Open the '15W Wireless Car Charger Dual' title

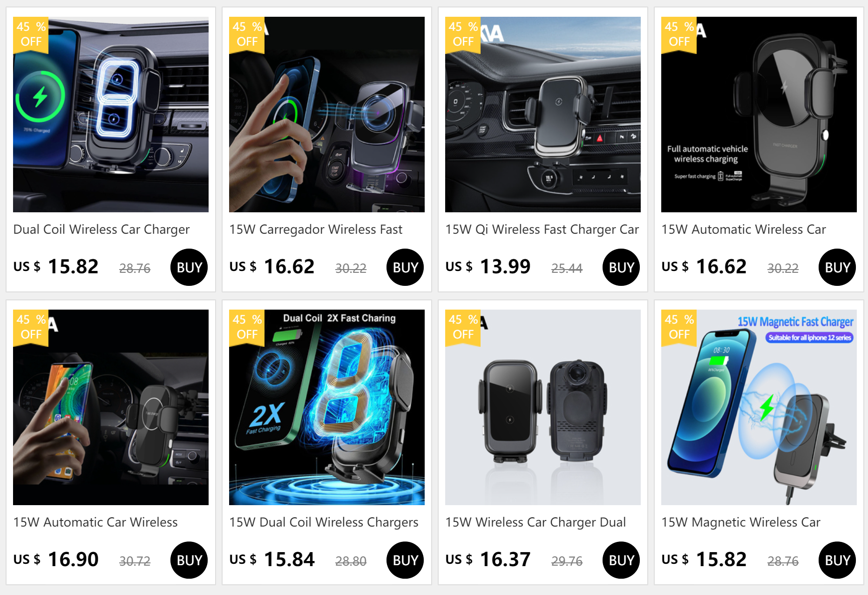click(536, 522)
